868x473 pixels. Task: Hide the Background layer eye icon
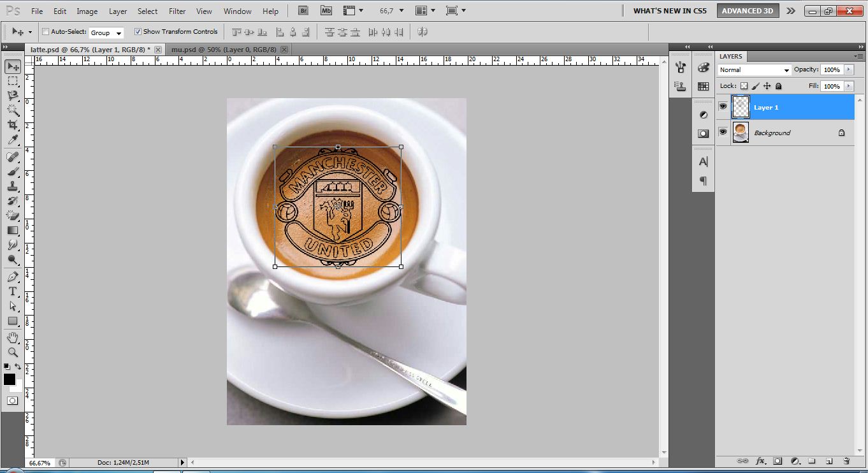click(723, 132)
